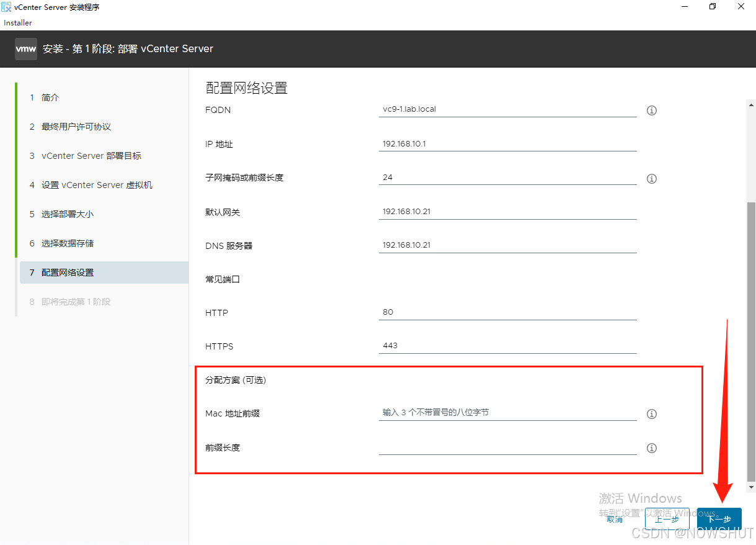Click the 取消 button
Image resolution: width=756 pixels, height=545 pixels.
coord(615,519)
